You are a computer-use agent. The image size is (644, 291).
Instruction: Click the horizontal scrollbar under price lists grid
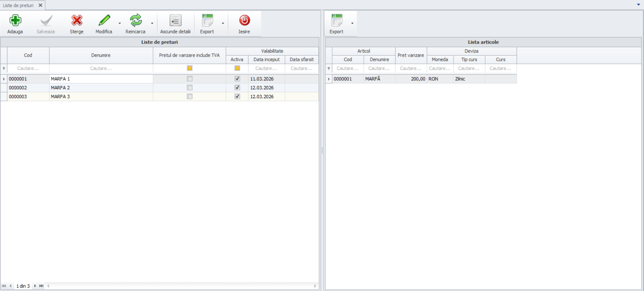click(182, 286)
